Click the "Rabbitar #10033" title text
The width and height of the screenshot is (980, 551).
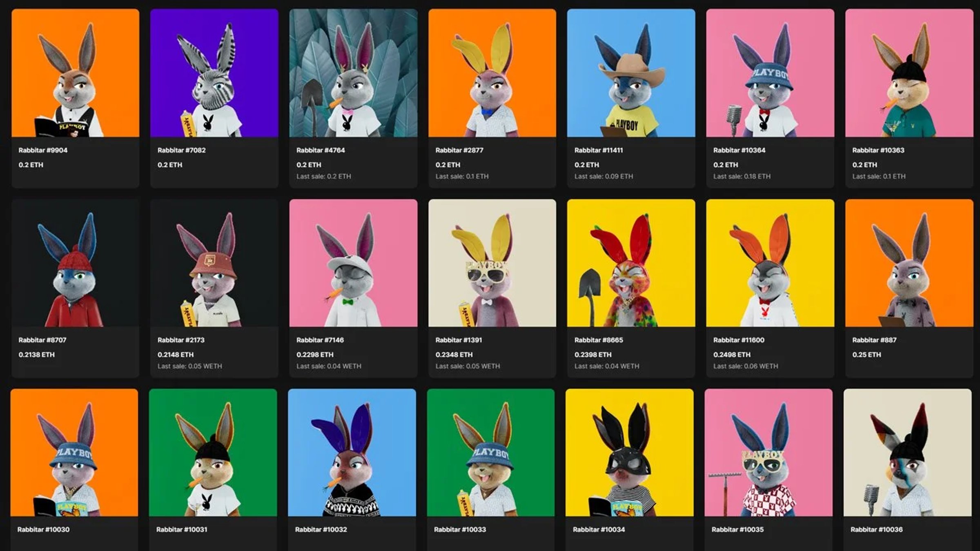460,529
